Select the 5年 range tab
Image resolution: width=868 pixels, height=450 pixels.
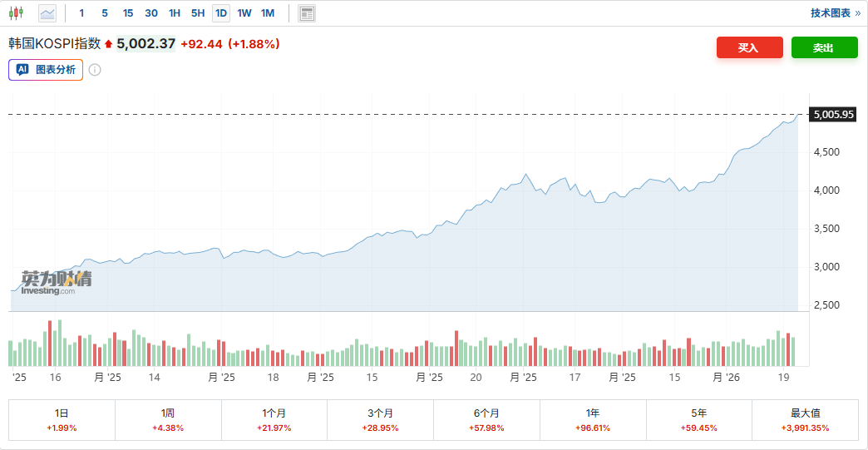point(698,420)
